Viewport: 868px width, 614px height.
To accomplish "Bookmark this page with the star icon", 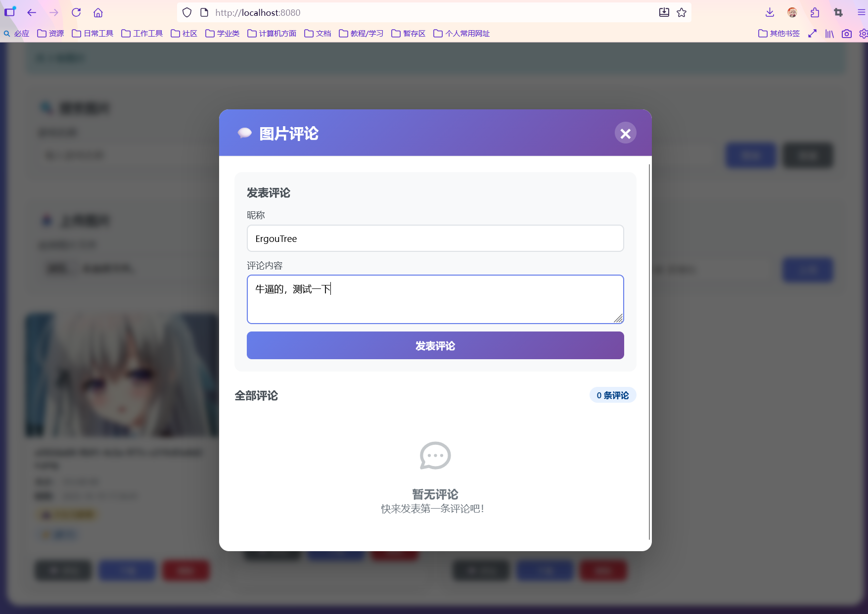I will 682,13.
